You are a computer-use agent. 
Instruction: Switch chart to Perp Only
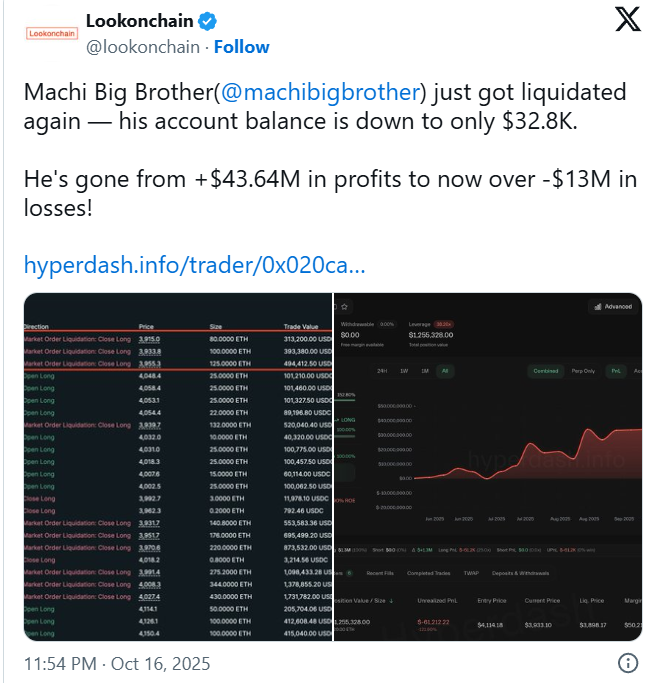pyautogui.click(x=582, y=371)
